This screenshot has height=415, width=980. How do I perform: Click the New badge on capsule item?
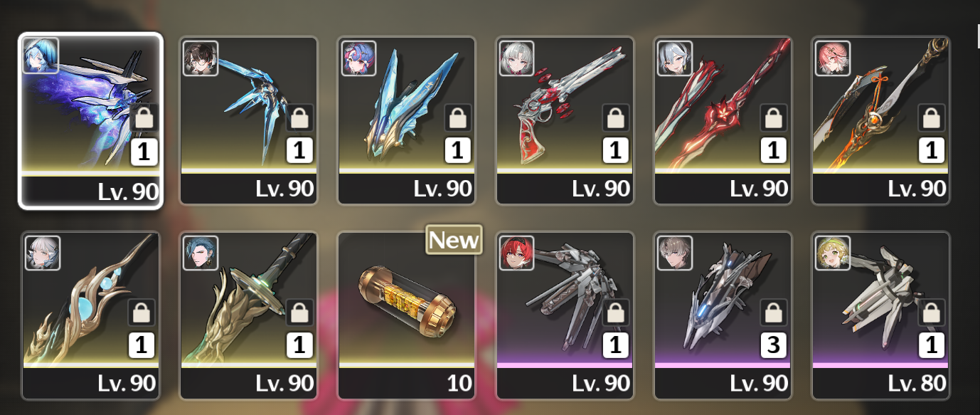tap(454, 240)
